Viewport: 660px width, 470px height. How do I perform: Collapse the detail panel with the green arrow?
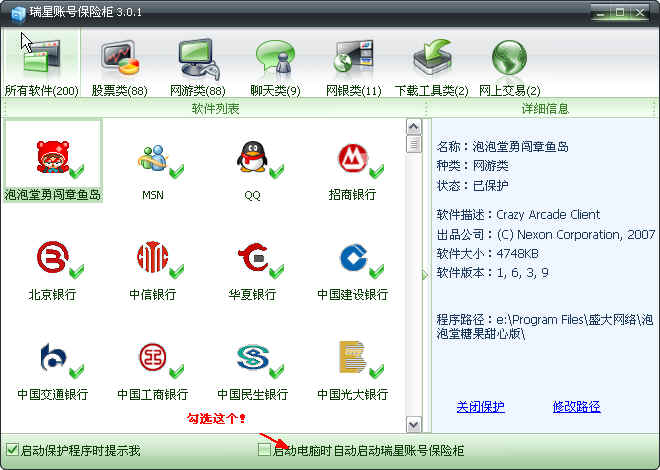tap(425, 275)
